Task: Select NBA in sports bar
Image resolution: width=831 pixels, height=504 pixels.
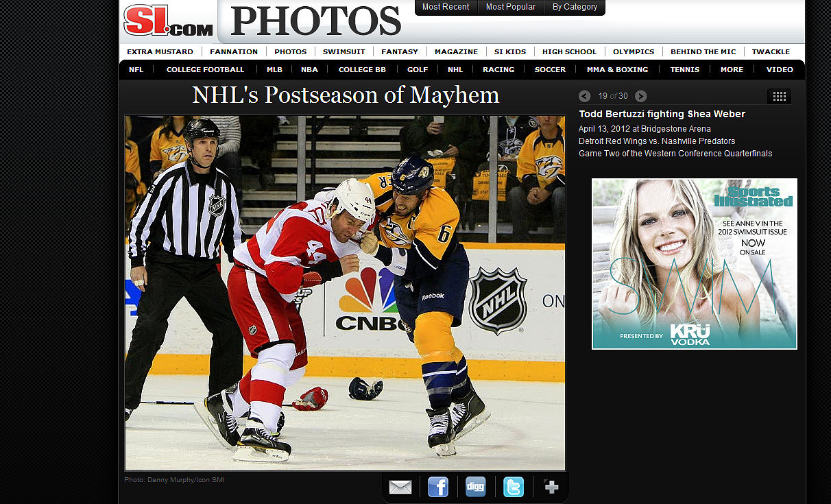Action: click(309, 69)
